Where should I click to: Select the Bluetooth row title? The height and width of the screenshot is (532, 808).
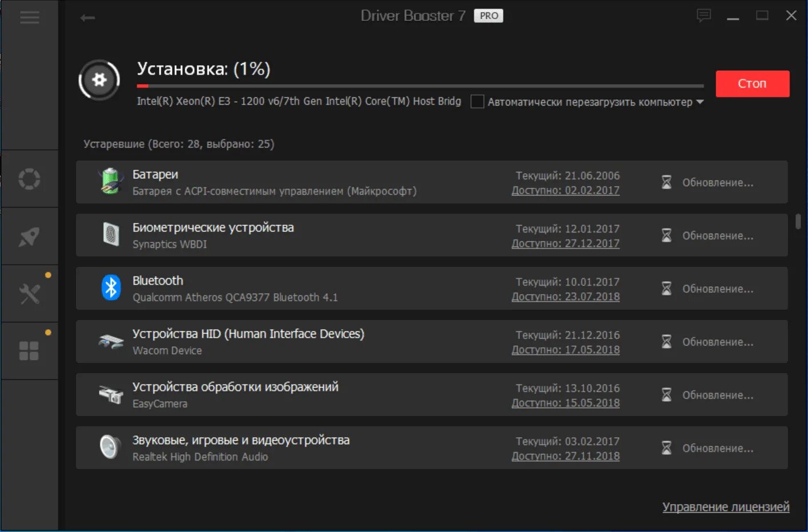coord(158,281)
